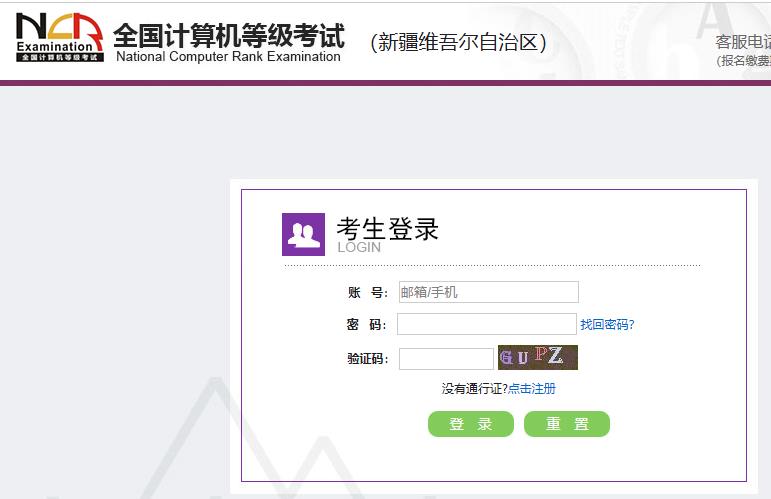Click the 客服电话 text in header
Screen dimensions: 771x499
pos(743,42)
